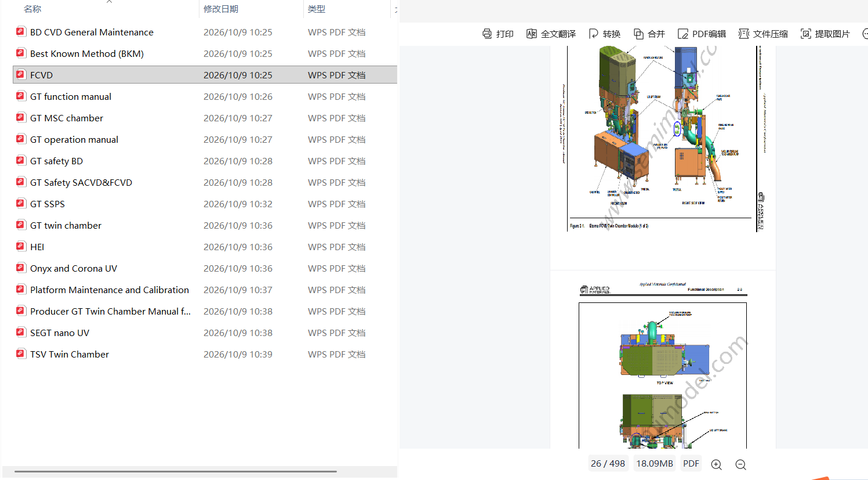Viewport: 868px width, 480px height.
Task: Click PDF icon of TSV Twin Chamber
Action: pyautogui.click(x=21, y=353)
